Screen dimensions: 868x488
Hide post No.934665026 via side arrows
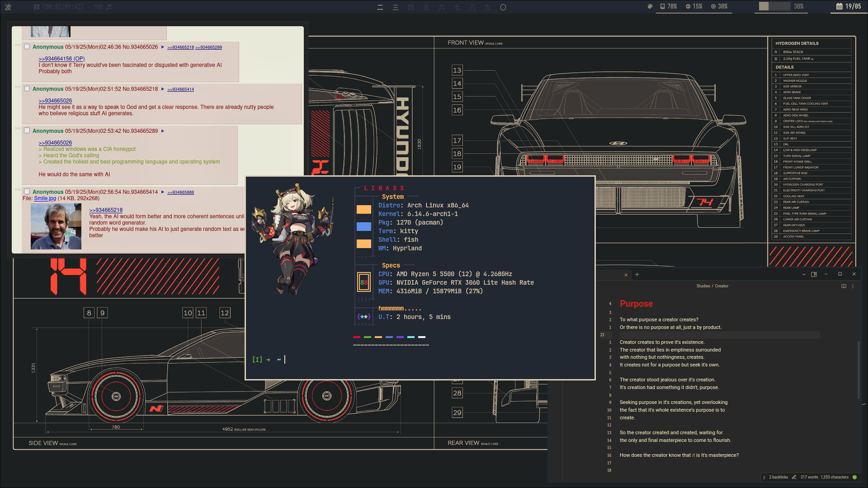[x=18, y=45]
